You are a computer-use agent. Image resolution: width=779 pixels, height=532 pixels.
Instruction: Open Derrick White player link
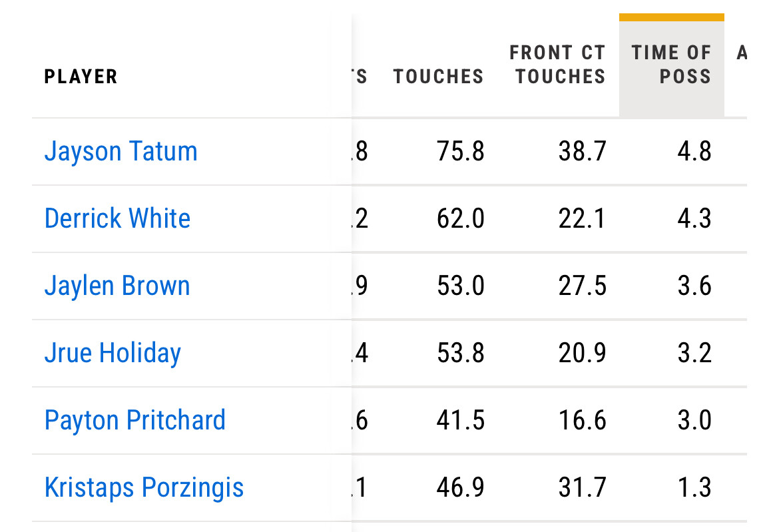point(117,219)
